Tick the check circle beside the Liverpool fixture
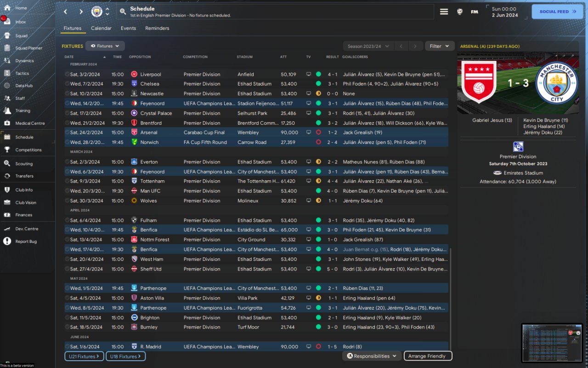Screen dimensions: 588x368 67,74
